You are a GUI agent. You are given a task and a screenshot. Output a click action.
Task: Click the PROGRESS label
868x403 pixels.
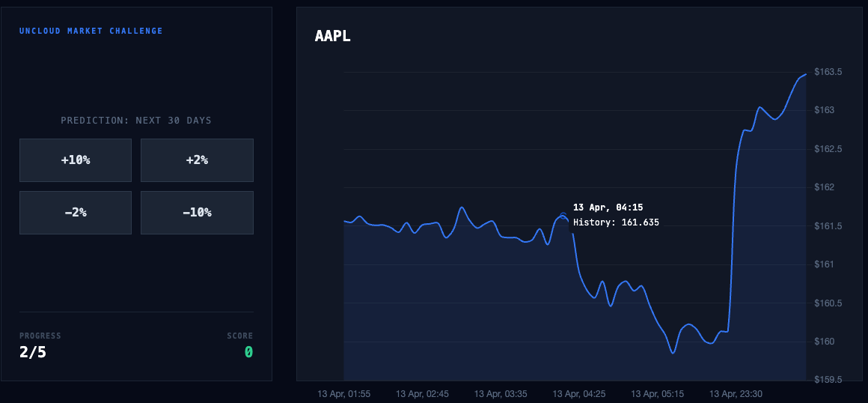pos(40,336)
